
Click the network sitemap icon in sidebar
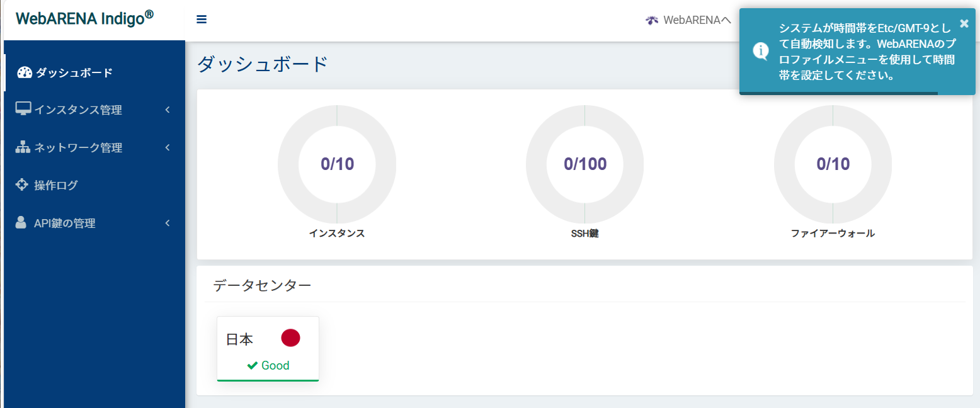23,147
